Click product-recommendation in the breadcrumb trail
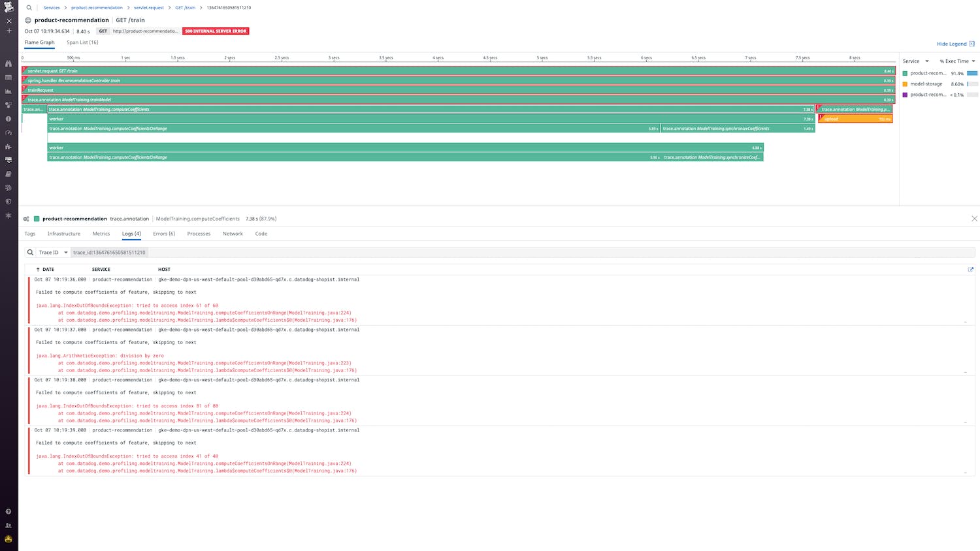 coord(97,7)
